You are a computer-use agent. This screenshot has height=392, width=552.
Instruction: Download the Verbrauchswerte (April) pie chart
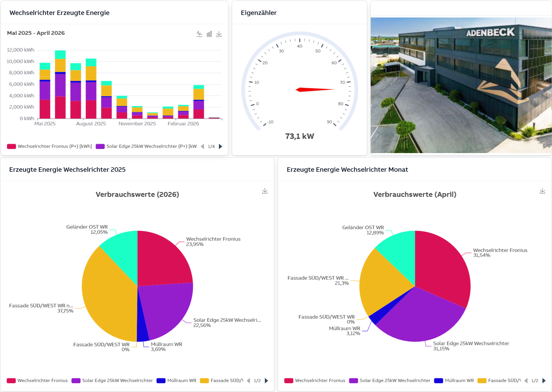(x=542, y=191)
